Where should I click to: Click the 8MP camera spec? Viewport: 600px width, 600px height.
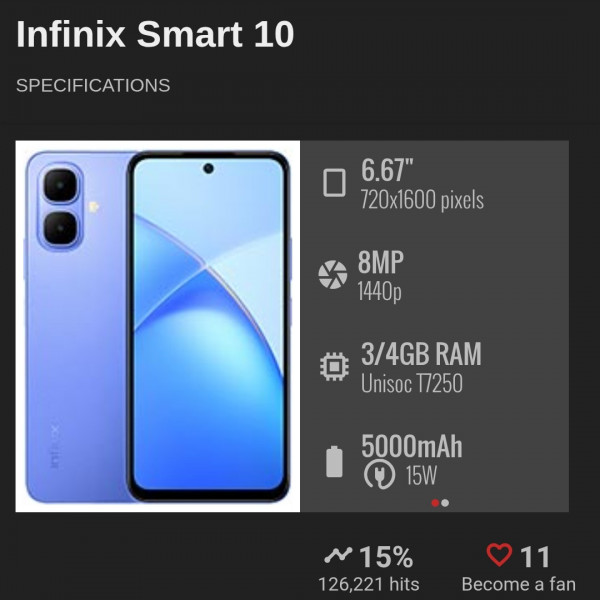381,262
